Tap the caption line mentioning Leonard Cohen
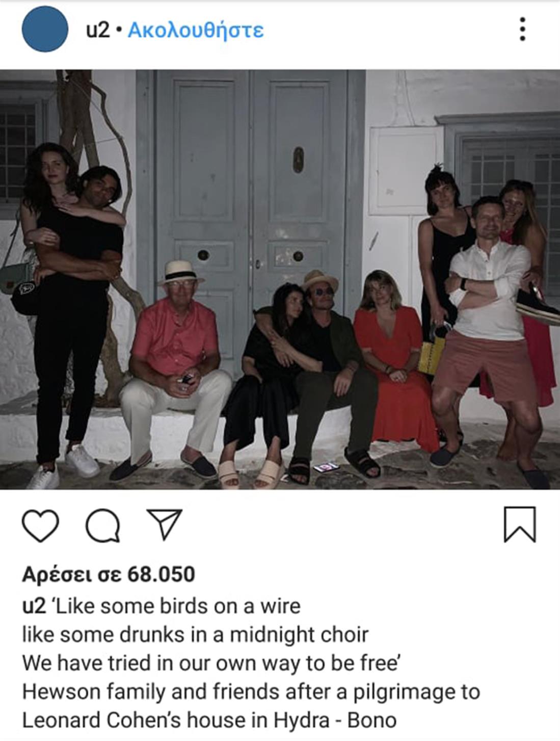Image resolution: width=560 pixels, height=741 pixels. click(209, 721)
